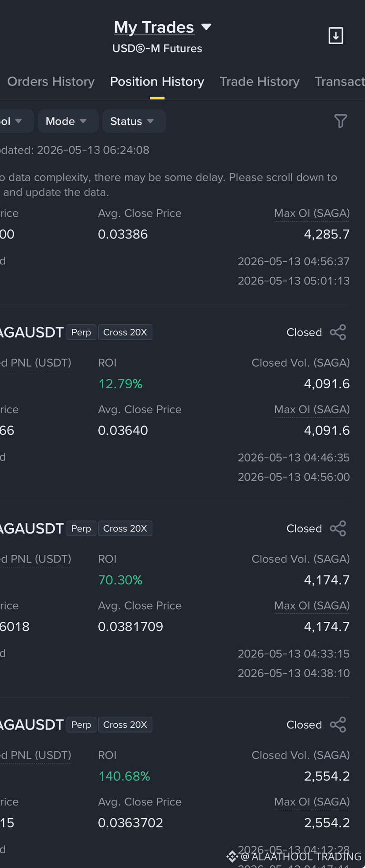
Task: Open the Status filter dropdown
Action: click(x=134, y=121)
